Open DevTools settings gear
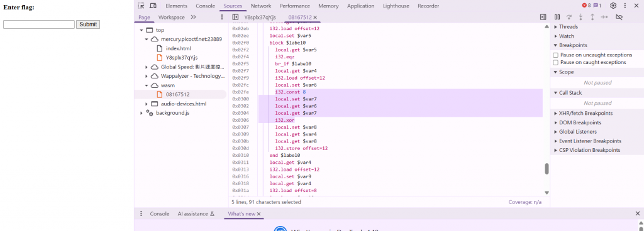644x231 pixels. pyautogui.click(x=613, y=6)
